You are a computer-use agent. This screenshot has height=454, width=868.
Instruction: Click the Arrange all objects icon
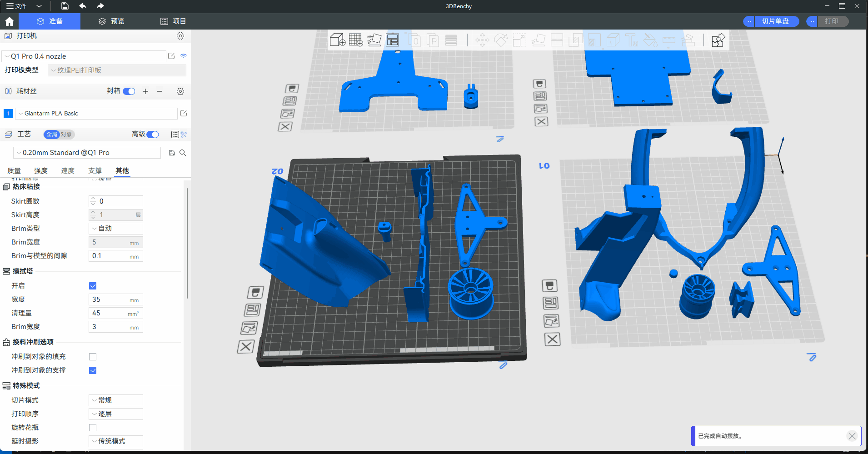coord(392,40)
